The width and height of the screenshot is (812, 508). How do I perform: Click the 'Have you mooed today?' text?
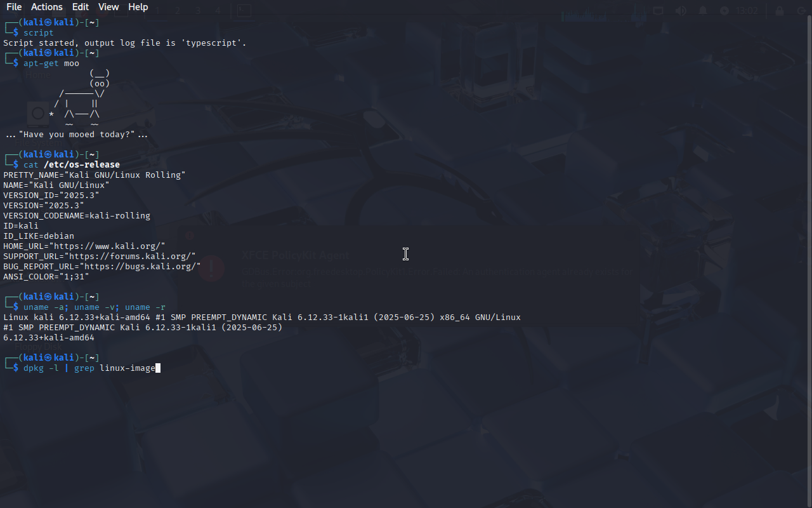(x=77, y=134)
